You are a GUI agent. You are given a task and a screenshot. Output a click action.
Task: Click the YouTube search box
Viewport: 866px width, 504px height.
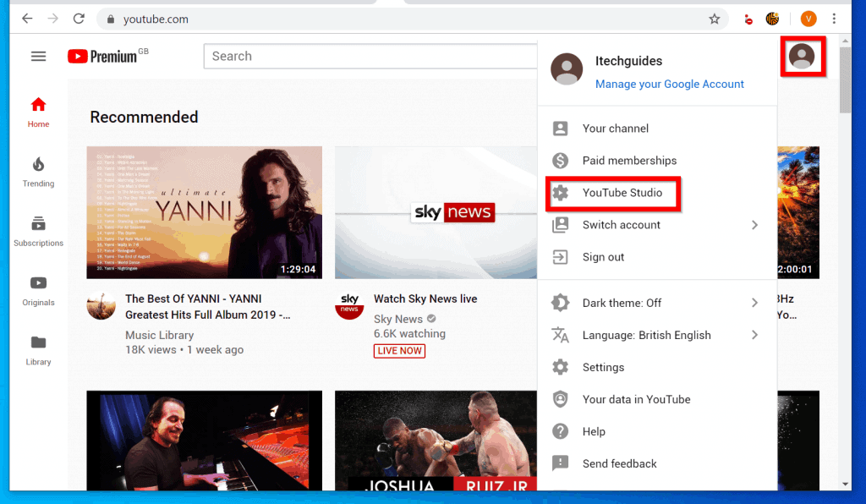(x=370, y=57)
